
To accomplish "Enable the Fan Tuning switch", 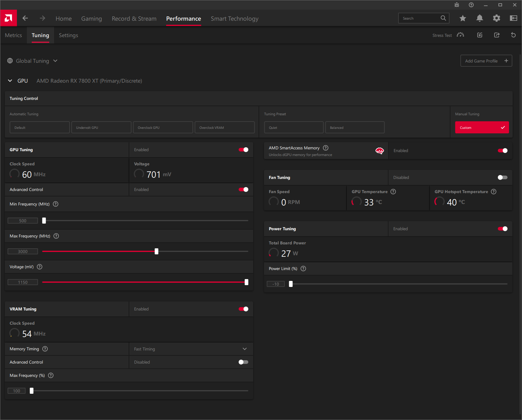I will pos(503,177).
